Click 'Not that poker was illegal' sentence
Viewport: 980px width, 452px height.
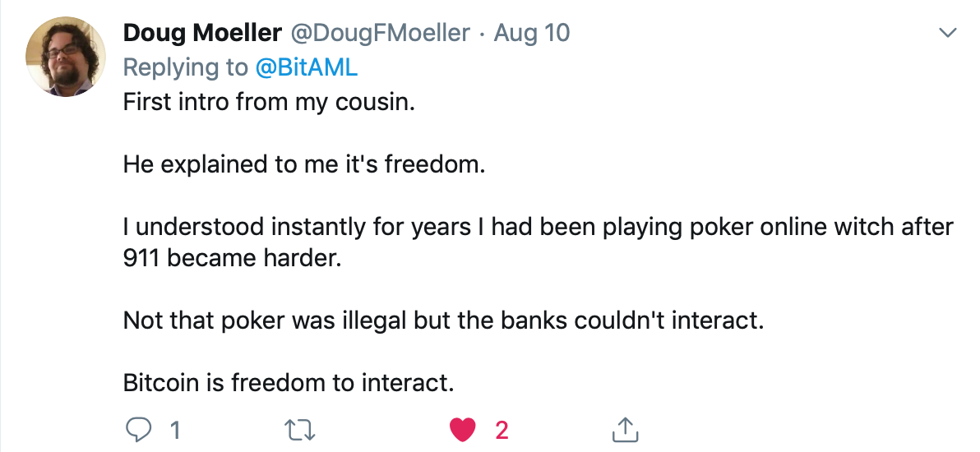click(444, 320)
